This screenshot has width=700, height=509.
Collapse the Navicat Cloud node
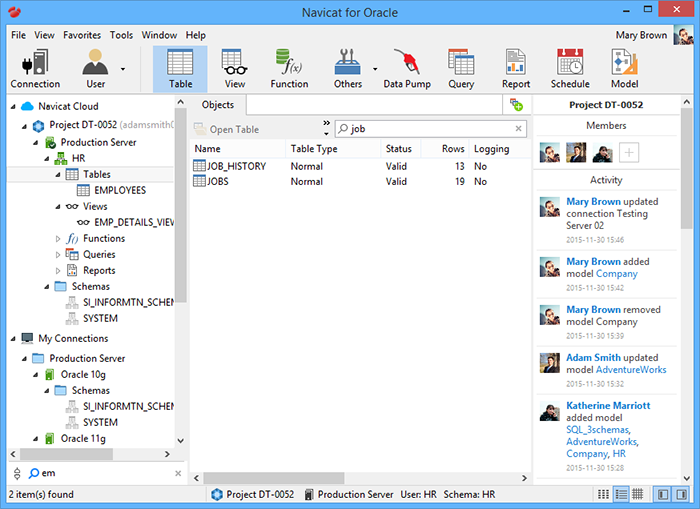click(x=13, y=107)
